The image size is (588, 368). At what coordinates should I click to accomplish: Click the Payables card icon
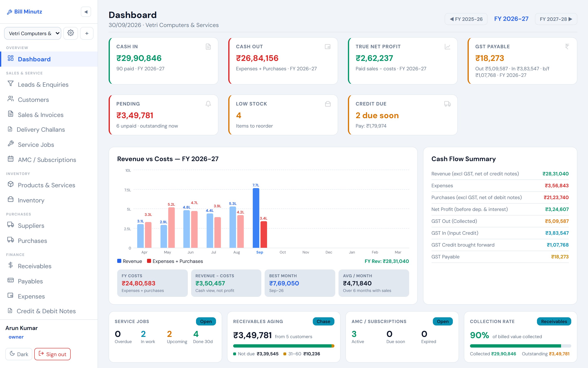[11, 280]
